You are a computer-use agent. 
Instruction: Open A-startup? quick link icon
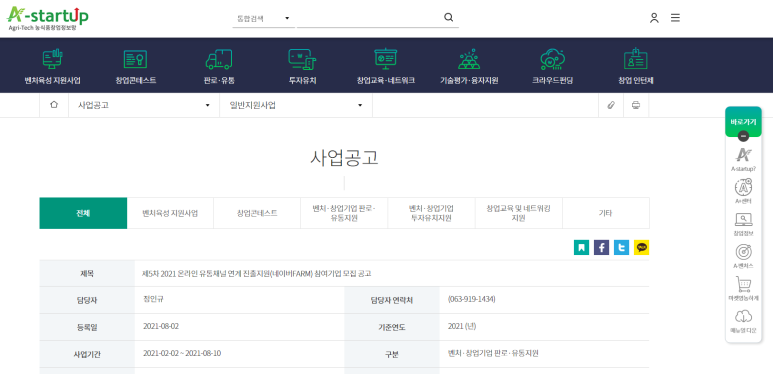click(x=743, y=155)
